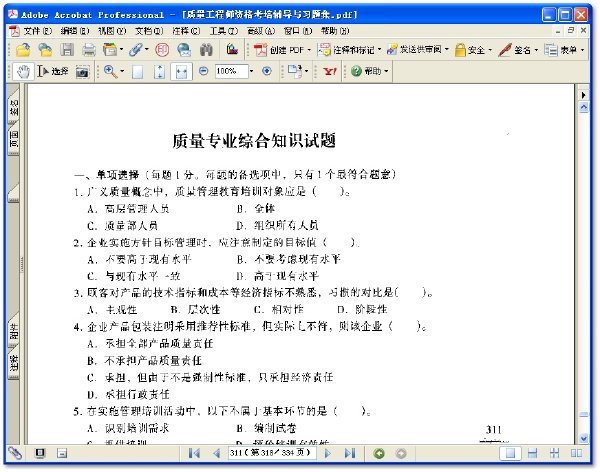600x472 pixels.
Task: Click the document title 质量专业综合知识试题
Action: pyautogui.click(x=254, y=140)
